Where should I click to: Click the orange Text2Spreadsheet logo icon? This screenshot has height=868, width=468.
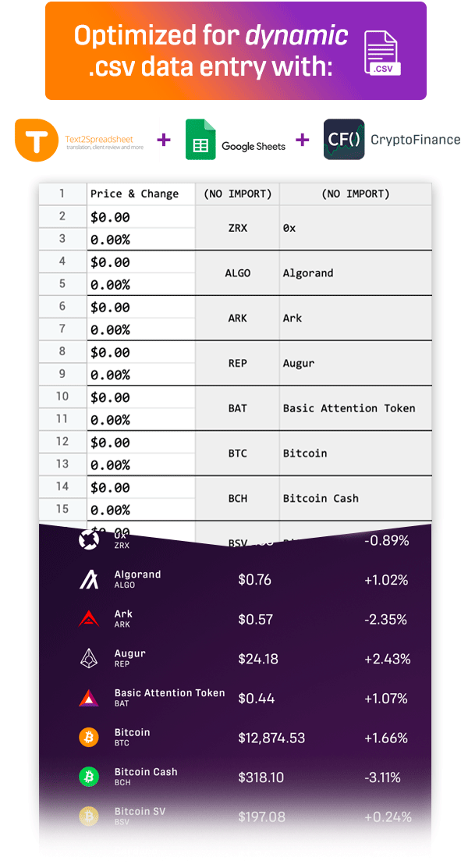point(36,140)
